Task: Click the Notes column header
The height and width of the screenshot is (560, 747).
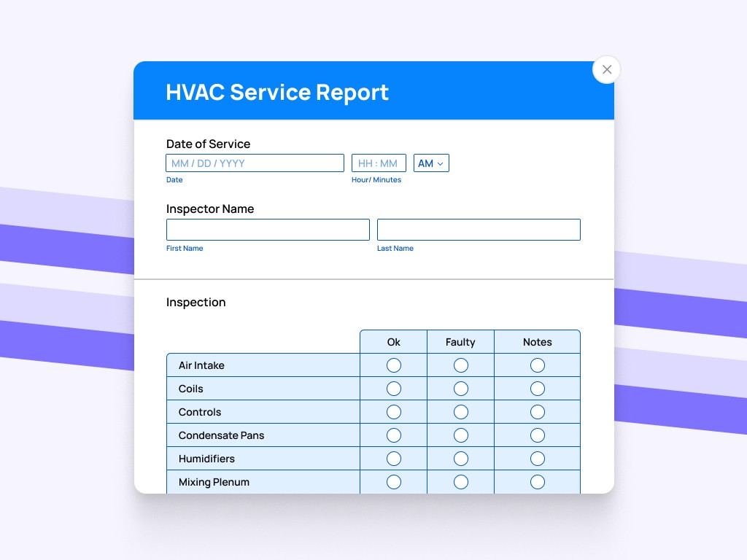Action: coord(538,342)
